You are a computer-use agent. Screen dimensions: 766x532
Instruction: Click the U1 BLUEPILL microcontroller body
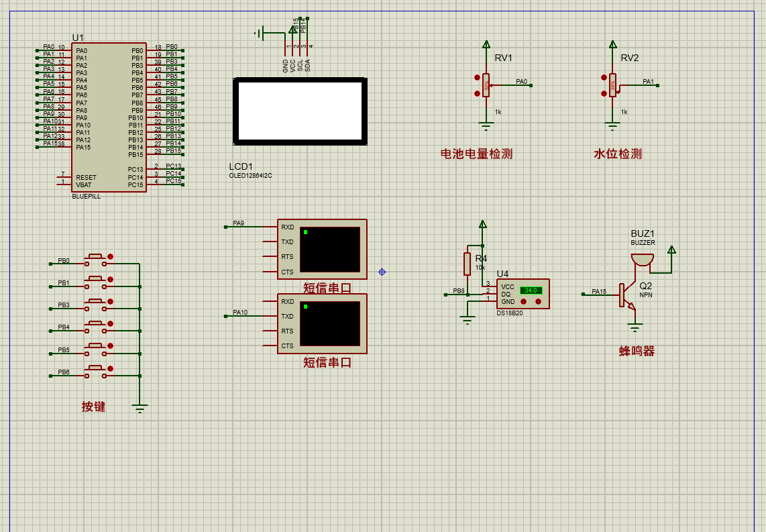click(x=109, y=117)
